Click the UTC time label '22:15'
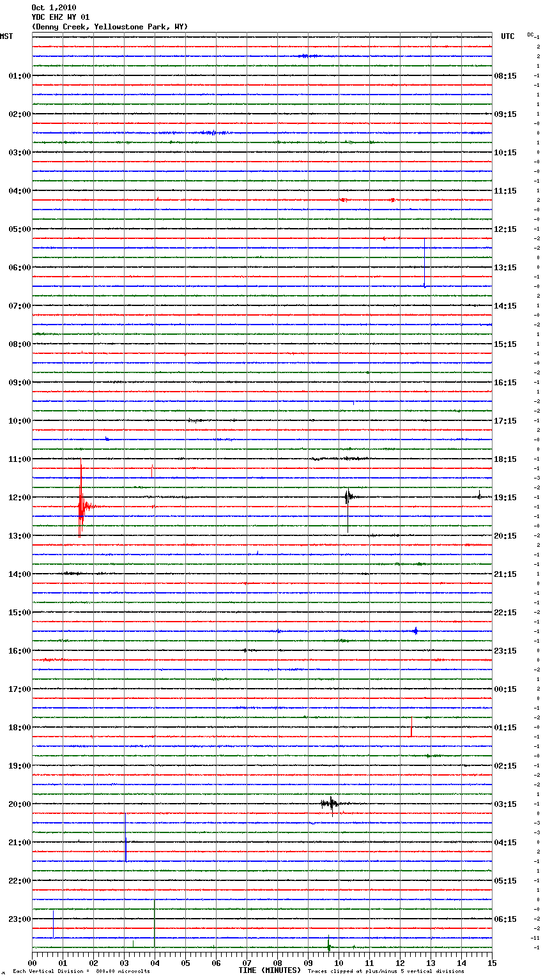 click(x=505, y=613)
